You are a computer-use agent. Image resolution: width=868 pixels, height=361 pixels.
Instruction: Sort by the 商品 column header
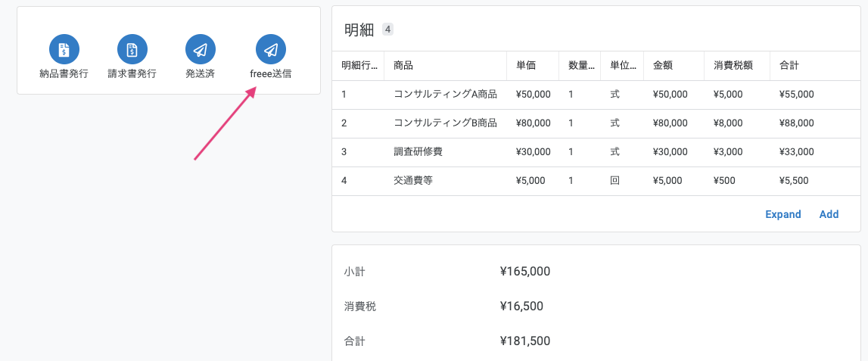[x=403, y=66]
